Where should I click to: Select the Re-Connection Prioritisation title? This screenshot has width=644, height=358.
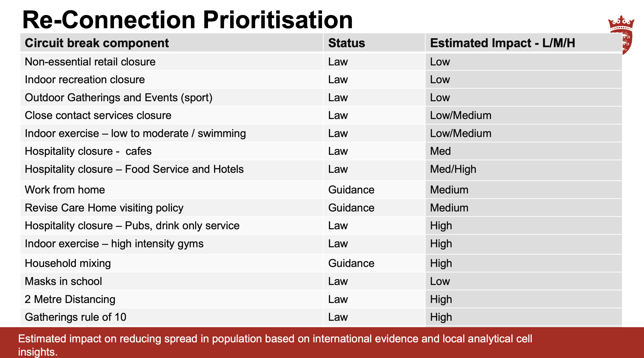[188, 20]
